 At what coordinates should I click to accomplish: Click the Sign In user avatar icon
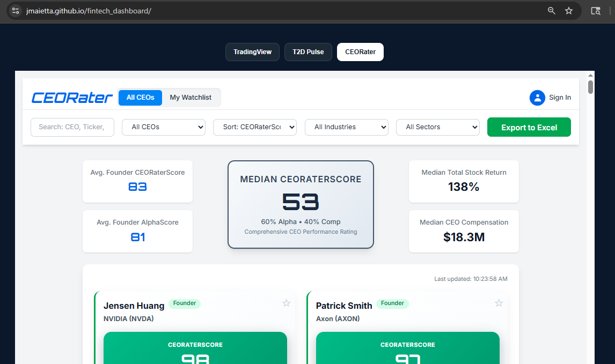point(537,98)
